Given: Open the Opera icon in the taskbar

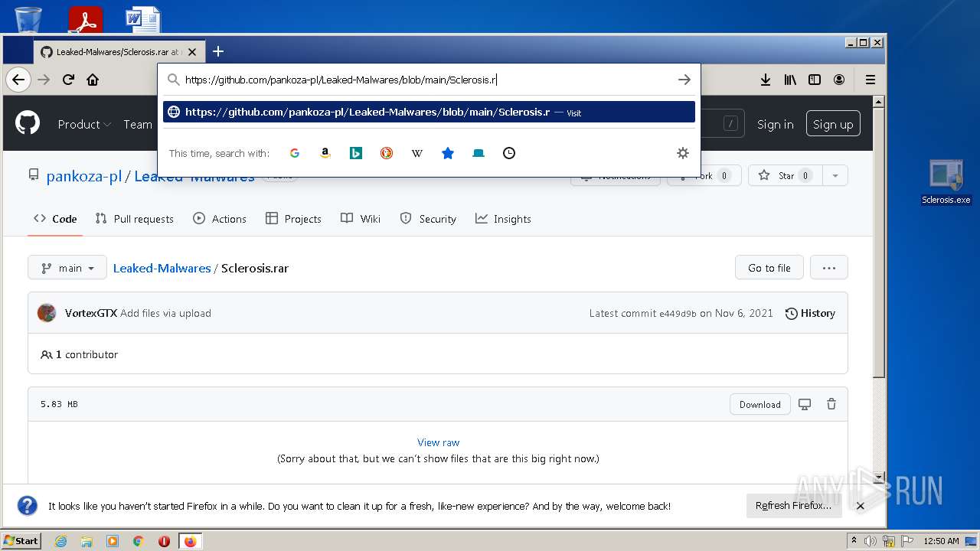Looking at the screenshot, I should coord(164,541).
